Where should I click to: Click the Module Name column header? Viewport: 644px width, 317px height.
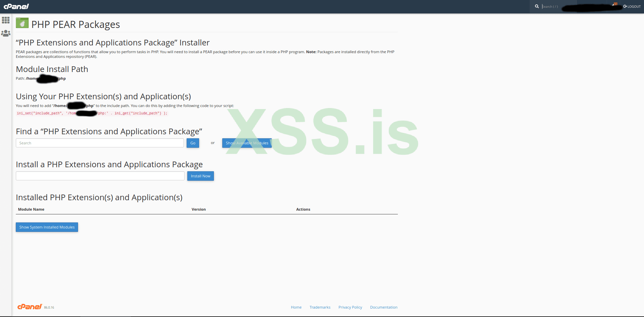[31, 209]
